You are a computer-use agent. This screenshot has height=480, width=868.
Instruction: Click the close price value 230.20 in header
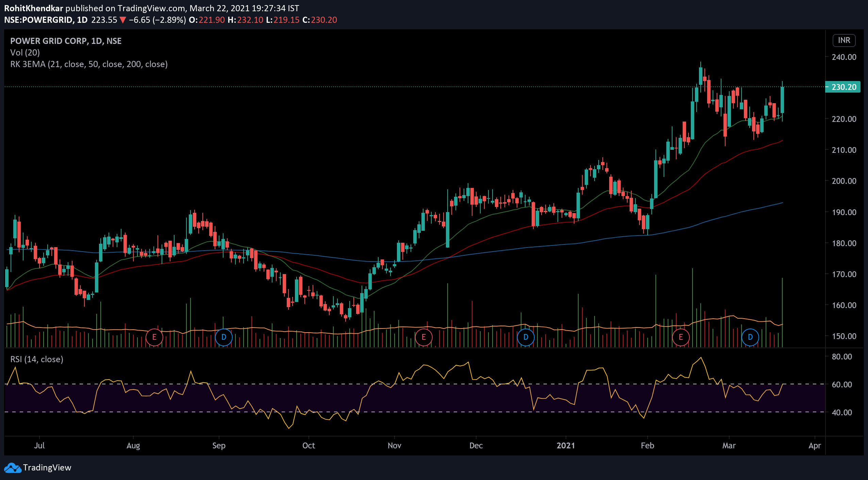[x=324, y=20]
